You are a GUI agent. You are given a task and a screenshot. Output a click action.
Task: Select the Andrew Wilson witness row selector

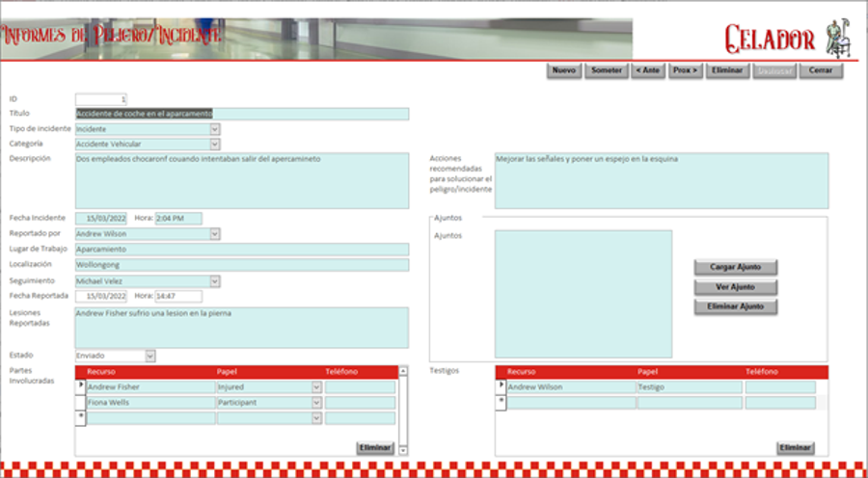pyautogui.click(x=501, y=386)
